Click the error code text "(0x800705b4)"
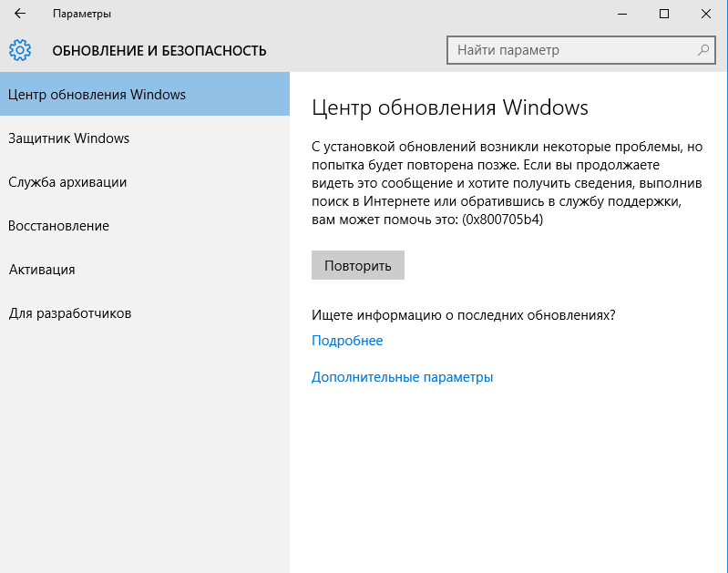The width and height of the screenshot is (728, 573). coord(502,220)
